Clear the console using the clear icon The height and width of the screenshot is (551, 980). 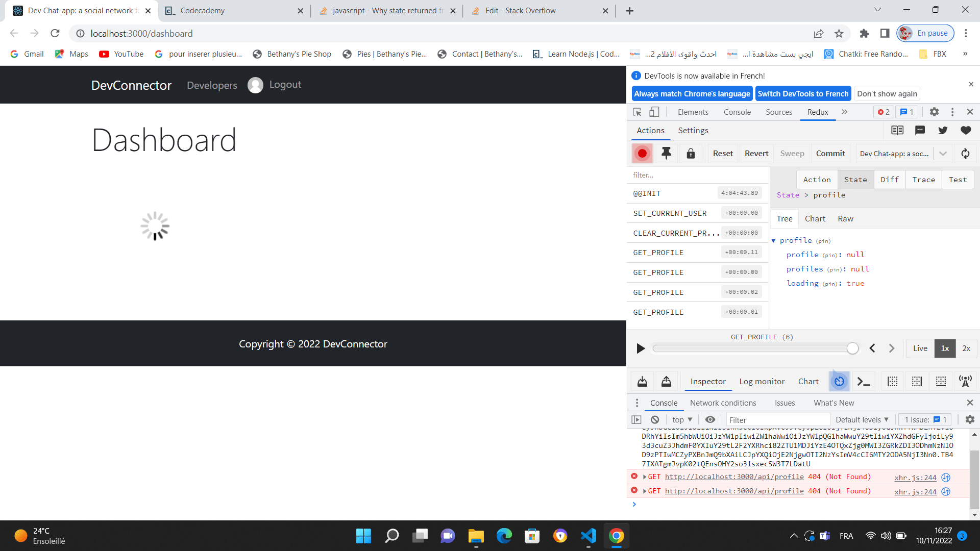(655, 419)
